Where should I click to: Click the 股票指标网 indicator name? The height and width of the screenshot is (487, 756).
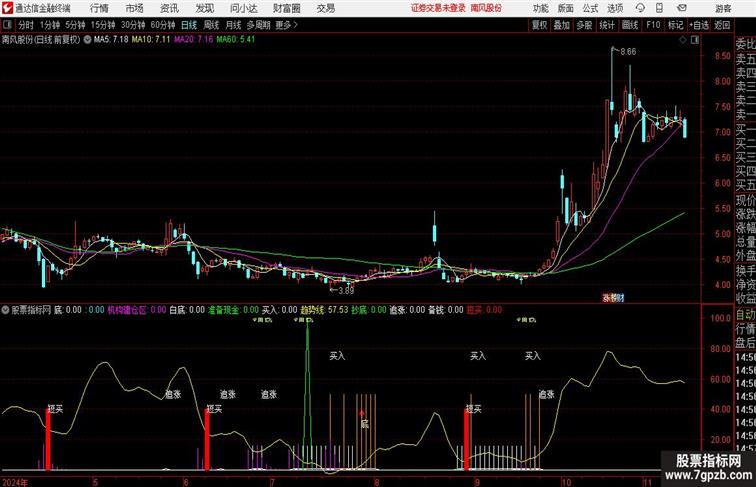click(31, 310)
